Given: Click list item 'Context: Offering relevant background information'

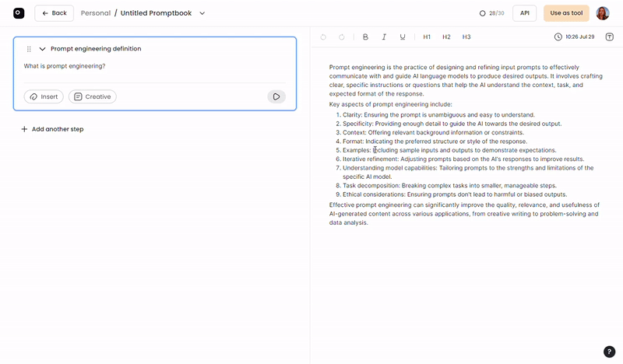Looking at the screenshot, I should click(x=433, y=132).
